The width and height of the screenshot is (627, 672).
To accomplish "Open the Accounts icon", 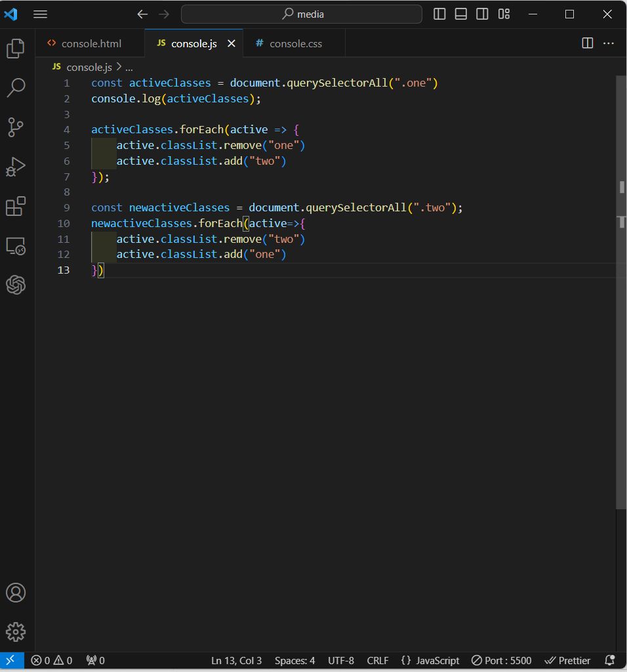I will point(16,593).
